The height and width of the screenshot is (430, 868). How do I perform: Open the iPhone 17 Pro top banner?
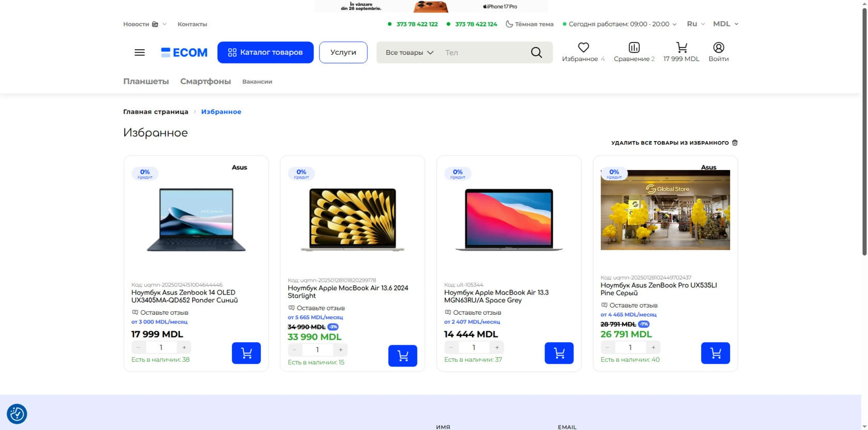(431, 6)
